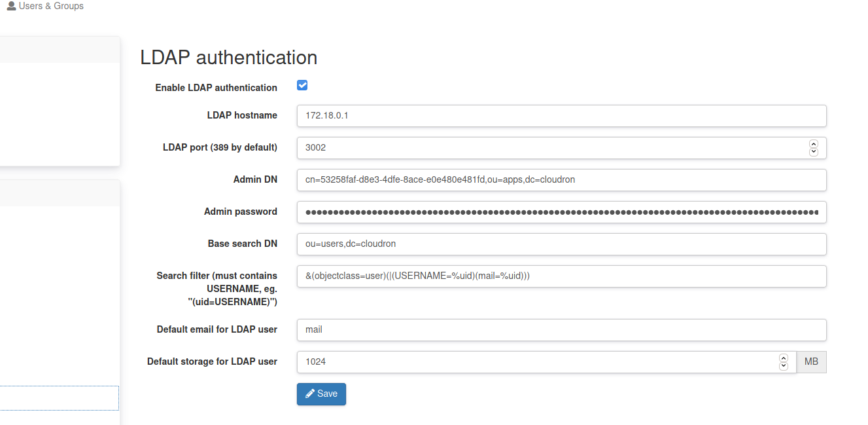Toggle the Enable LDAP authentication checkbox
Screen dimensions: 868x425
(x=302, y=85)
